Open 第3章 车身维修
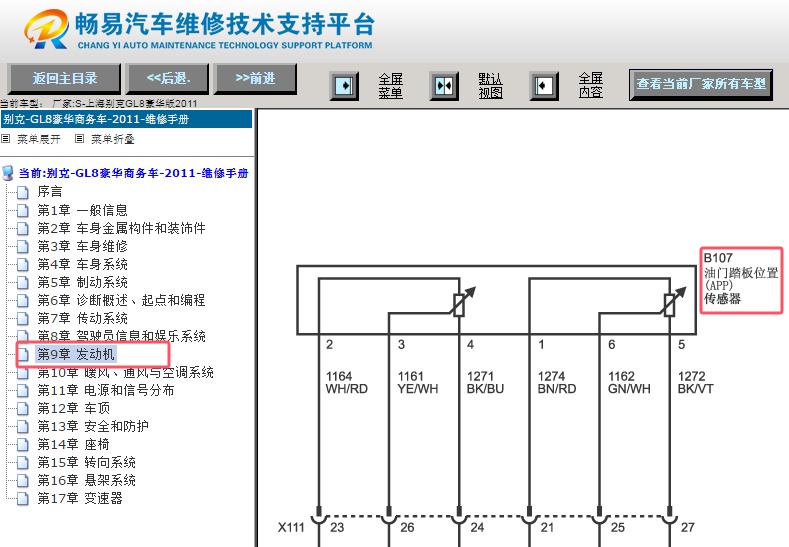Screen dimensions: 789x547 click(x=83, y=246)
